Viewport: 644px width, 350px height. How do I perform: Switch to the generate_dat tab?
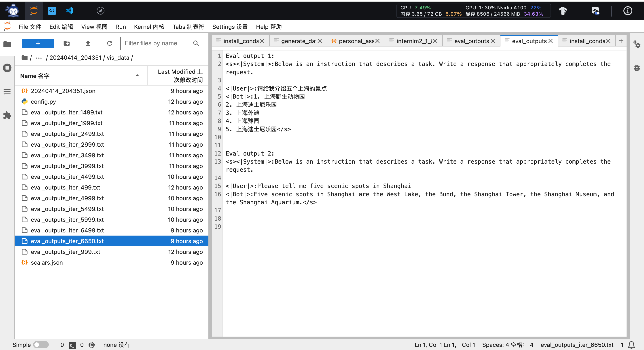click(x=298, y=41)
